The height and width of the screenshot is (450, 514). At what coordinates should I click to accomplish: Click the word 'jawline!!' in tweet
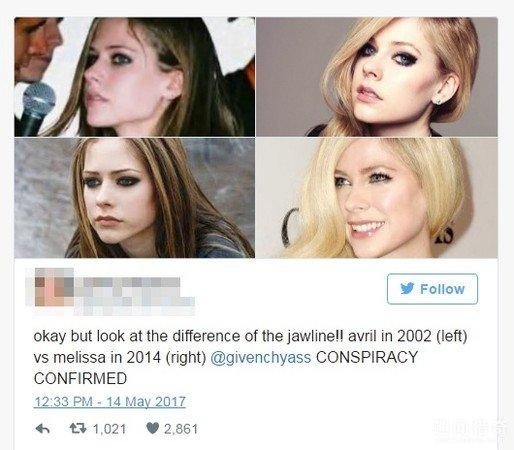coord(315,336)
